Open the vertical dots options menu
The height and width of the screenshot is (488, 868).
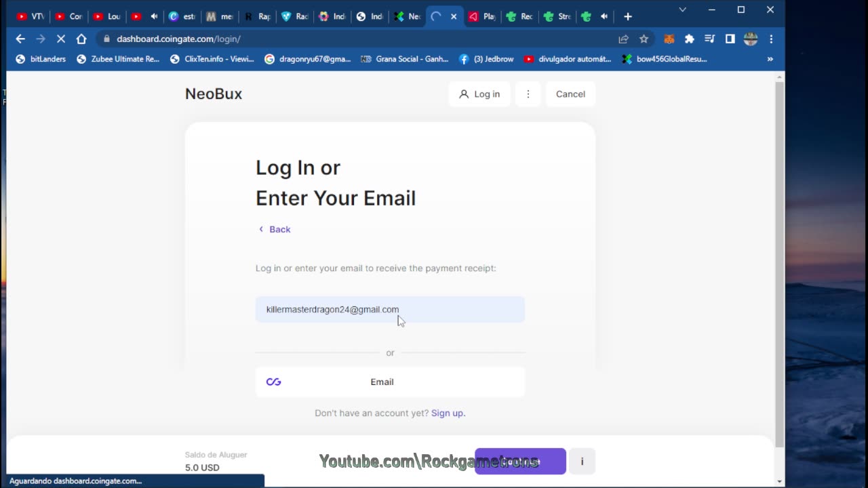tap(528, 94)
